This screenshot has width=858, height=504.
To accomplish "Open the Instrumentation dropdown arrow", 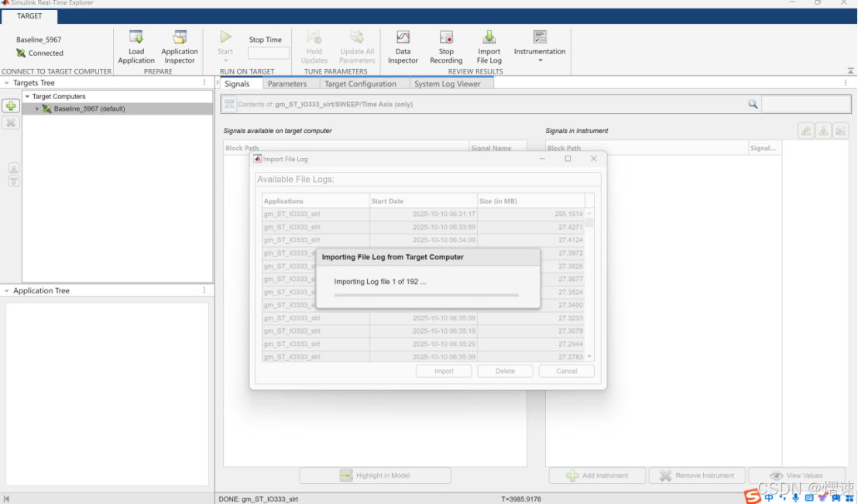I will (x=540, y=60).
